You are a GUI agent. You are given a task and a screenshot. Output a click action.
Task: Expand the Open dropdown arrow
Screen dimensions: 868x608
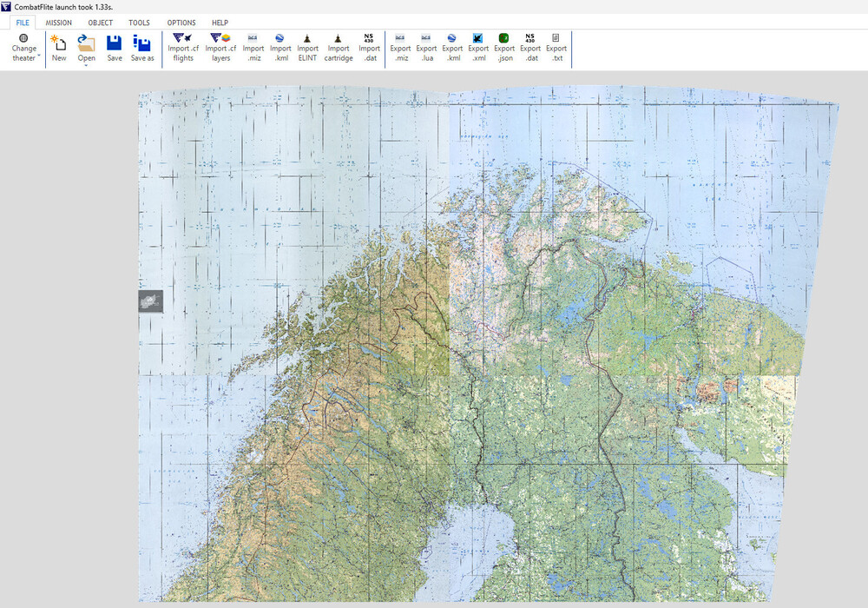click(86, 66)
